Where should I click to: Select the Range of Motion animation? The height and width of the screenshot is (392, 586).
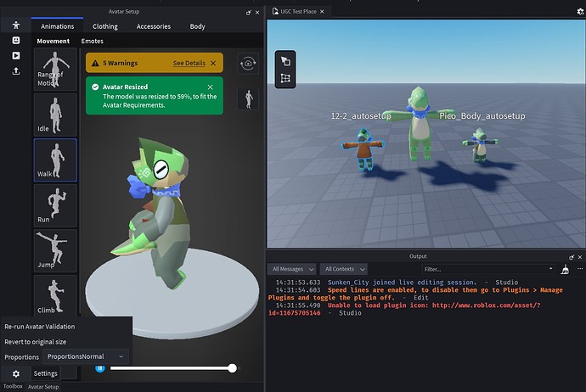click(x=55, y=70)
